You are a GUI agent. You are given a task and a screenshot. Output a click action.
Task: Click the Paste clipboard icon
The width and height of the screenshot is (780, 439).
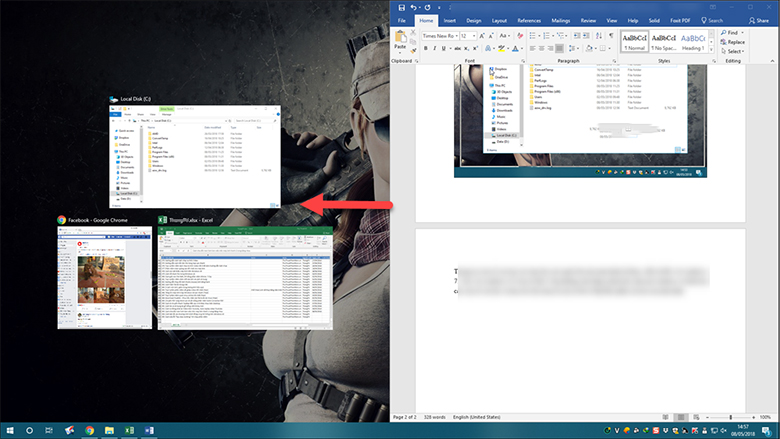point(401,42)
